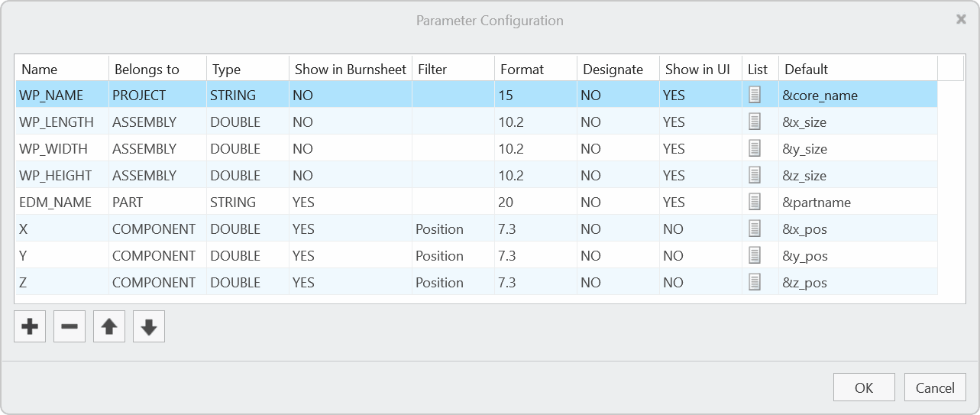This screenshot has height=415, width=980.
Task: Open list icon for WP_LENGTH row
Action: pyautogui.click(x=755, y=122)
